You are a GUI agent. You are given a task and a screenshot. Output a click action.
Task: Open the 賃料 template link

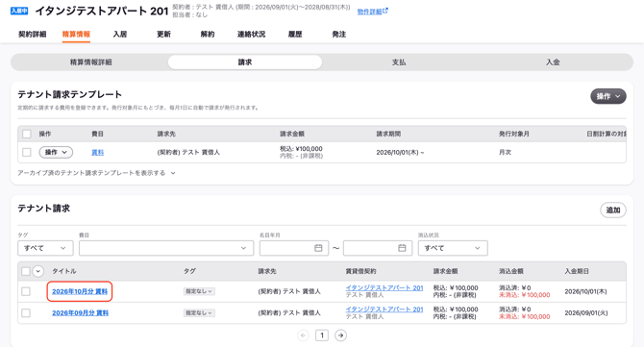click(x=97, y=152)
